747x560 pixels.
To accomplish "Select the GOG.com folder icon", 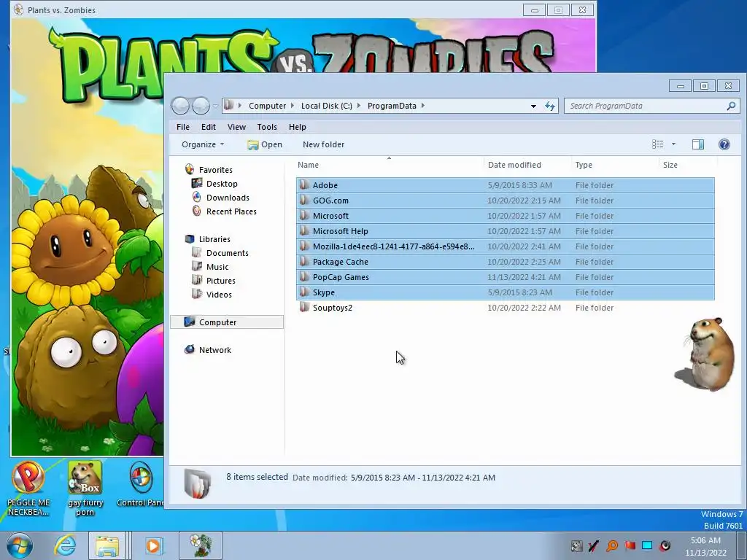I will point(304,200).
